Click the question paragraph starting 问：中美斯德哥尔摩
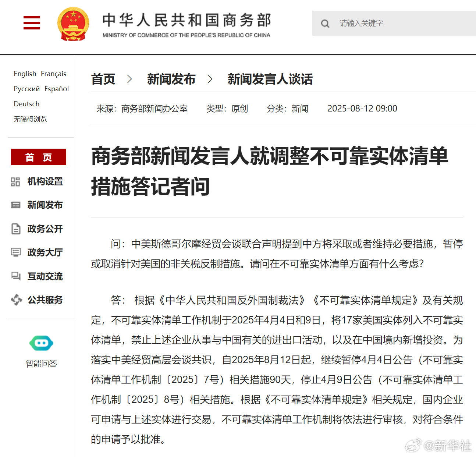Image resolution: width=476 pixels, height=457 pixels. coord(277,254)
